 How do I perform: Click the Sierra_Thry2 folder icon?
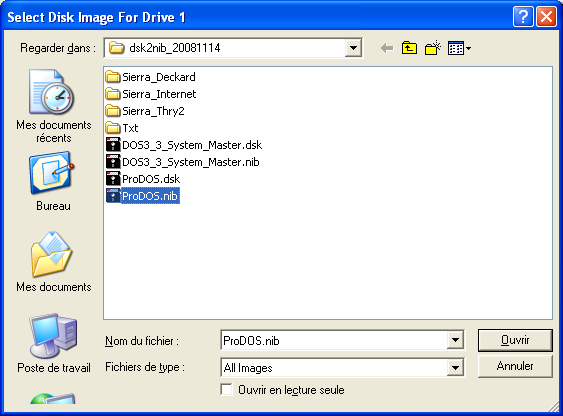pyautogui.click(x=113, y=111)
